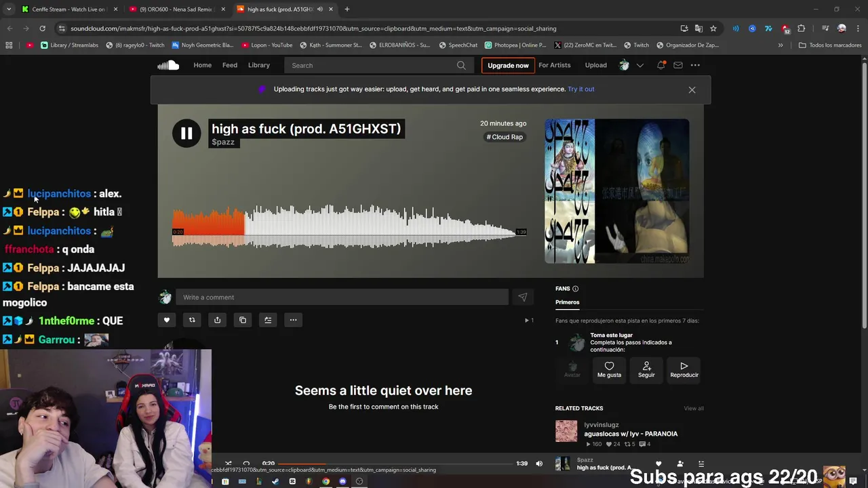
Task: Seek in the track waveform
Action: coord(350,226)
